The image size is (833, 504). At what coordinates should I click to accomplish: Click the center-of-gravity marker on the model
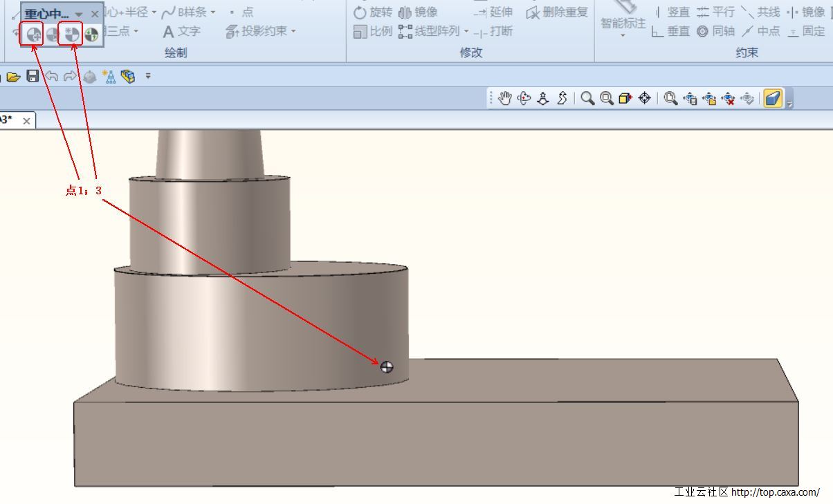387,367
